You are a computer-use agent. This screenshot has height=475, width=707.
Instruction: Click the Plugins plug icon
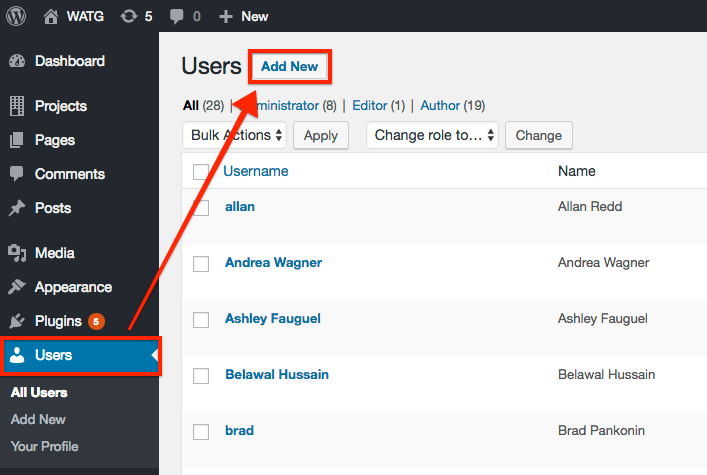17,321
